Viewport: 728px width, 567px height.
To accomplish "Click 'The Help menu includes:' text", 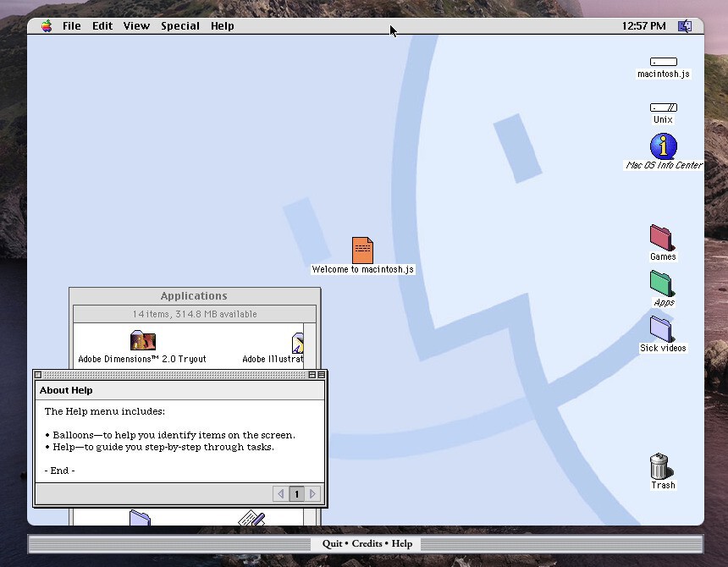I will pos(104,411).
